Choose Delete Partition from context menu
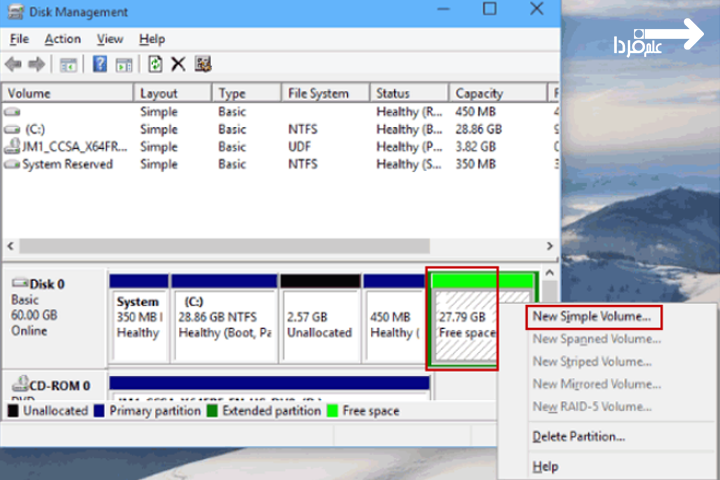 point(579,436)
